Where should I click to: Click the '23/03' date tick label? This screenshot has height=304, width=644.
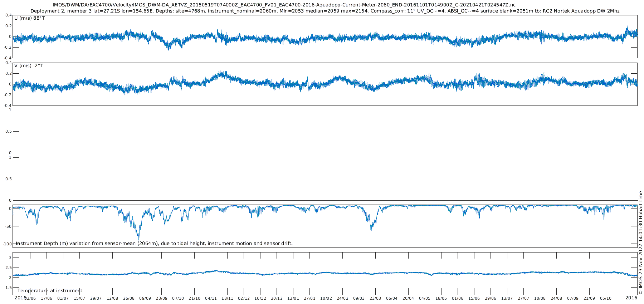[376, 298]
